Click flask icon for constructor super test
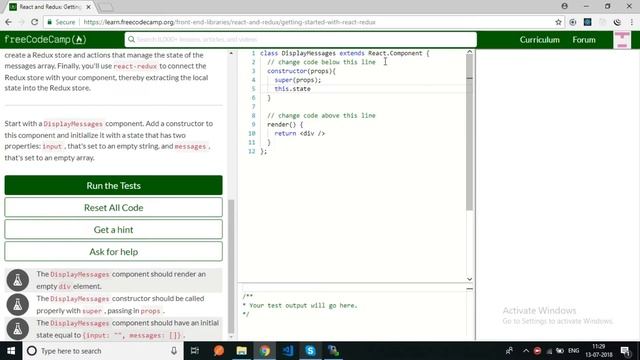Image resolution: width=640 pixels, height=360 pixels. point(18,304)
